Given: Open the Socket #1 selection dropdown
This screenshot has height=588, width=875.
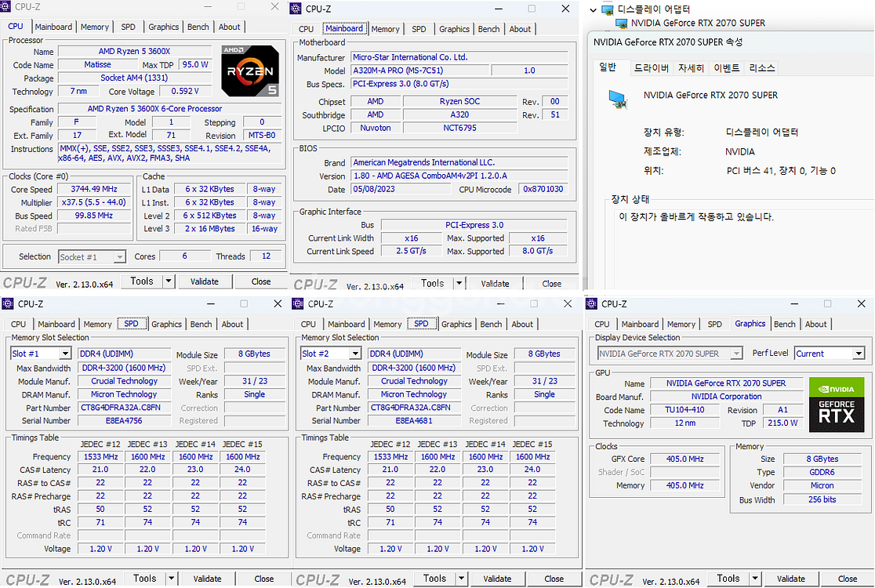Looking at the screenshot, I should click(119, 257).
